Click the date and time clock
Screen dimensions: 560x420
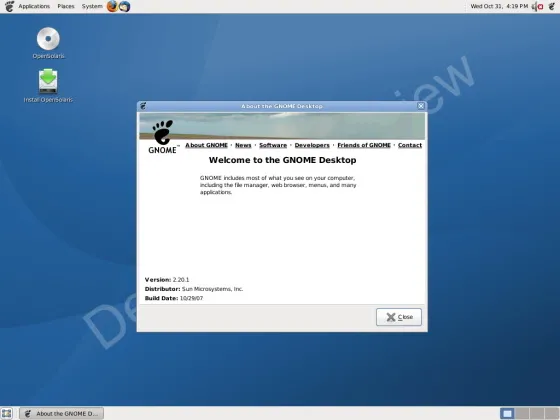[499, 6]
